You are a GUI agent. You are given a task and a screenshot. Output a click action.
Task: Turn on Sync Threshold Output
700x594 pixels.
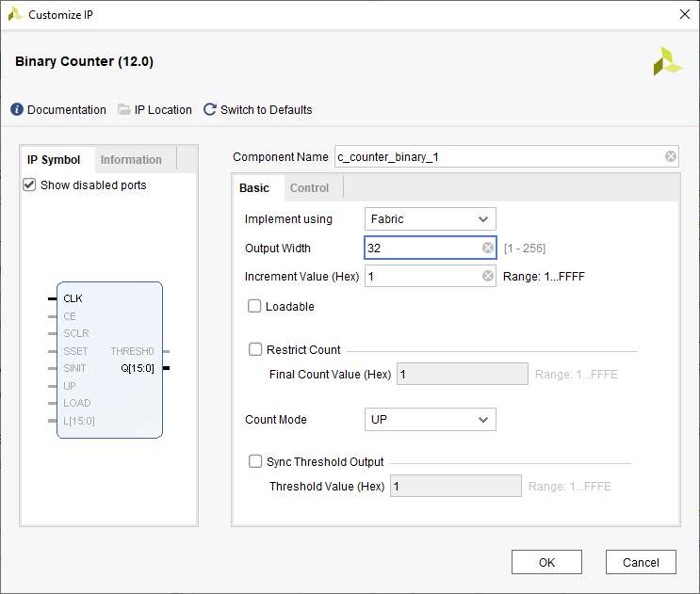[x=255, y=461]
